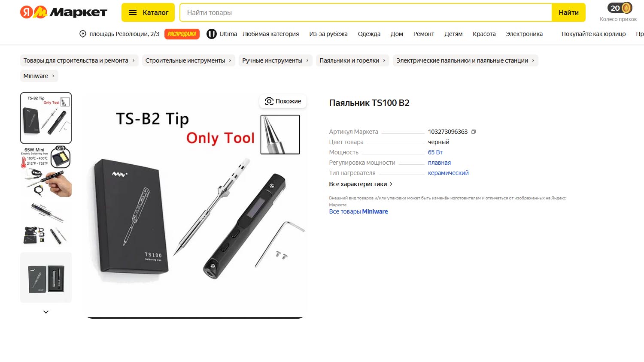
Task: Click the location pin icon near площадь Революции
Action: coord(83,34)
